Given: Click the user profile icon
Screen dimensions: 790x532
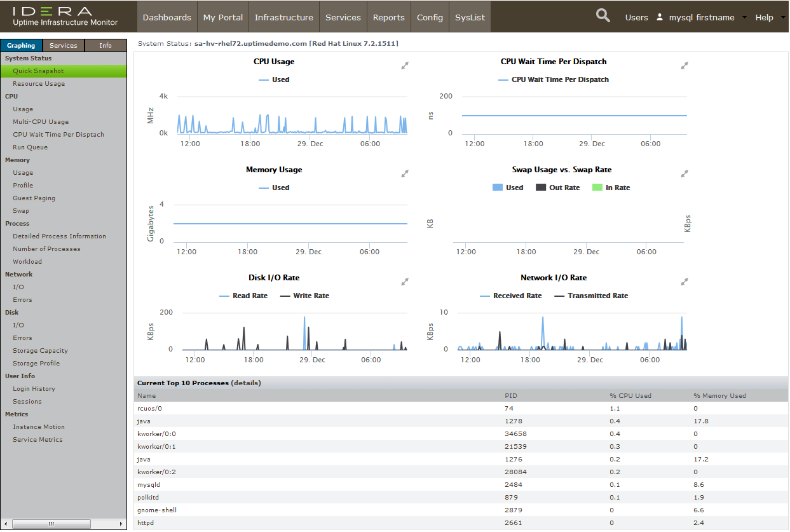Looking at the screenshot, I should tap(659, 17).
